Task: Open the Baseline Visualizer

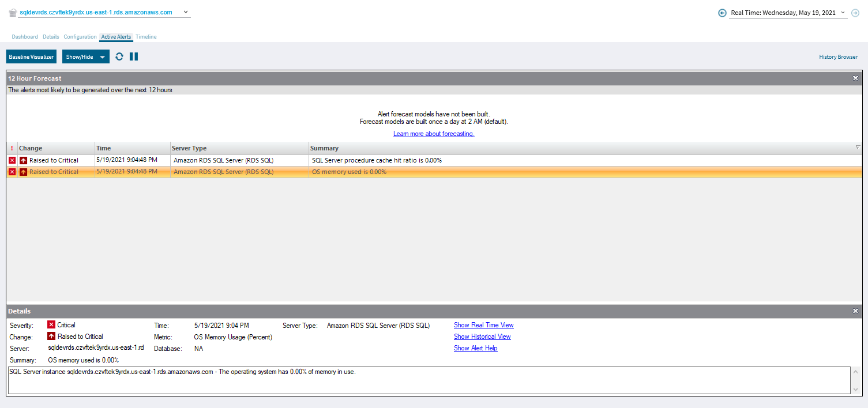Action: (31, 56)
